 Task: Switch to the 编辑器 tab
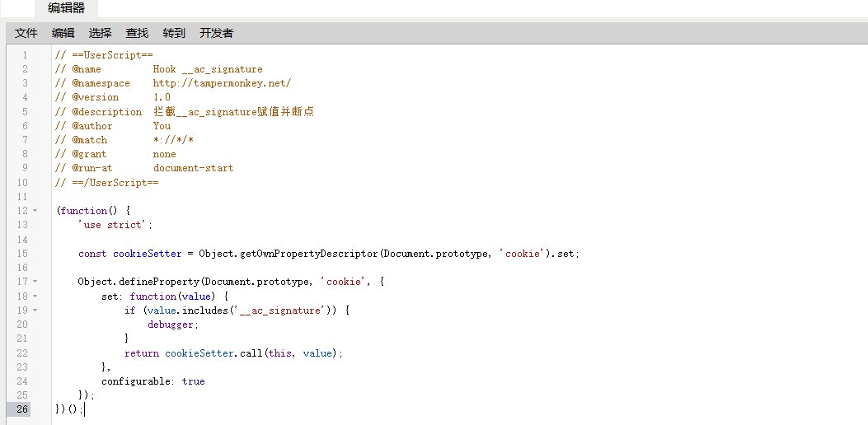pyautogui.click(x=67, y=8)
